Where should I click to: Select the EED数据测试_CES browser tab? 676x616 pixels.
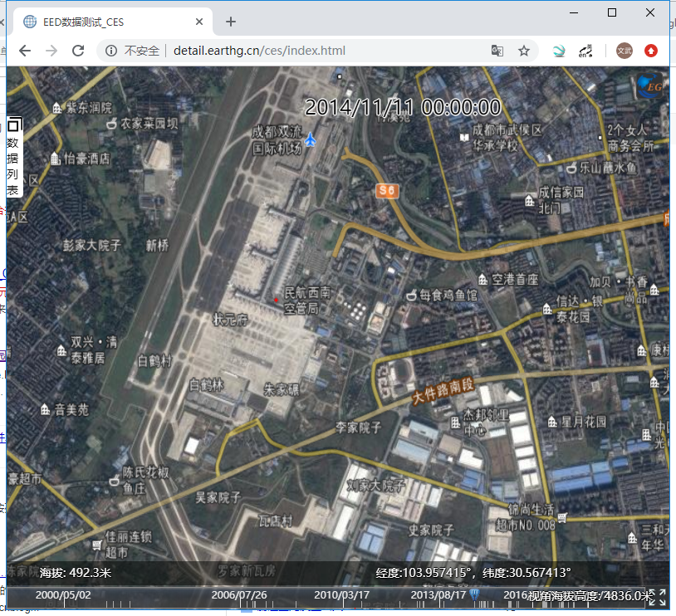(x=108, y=22)
